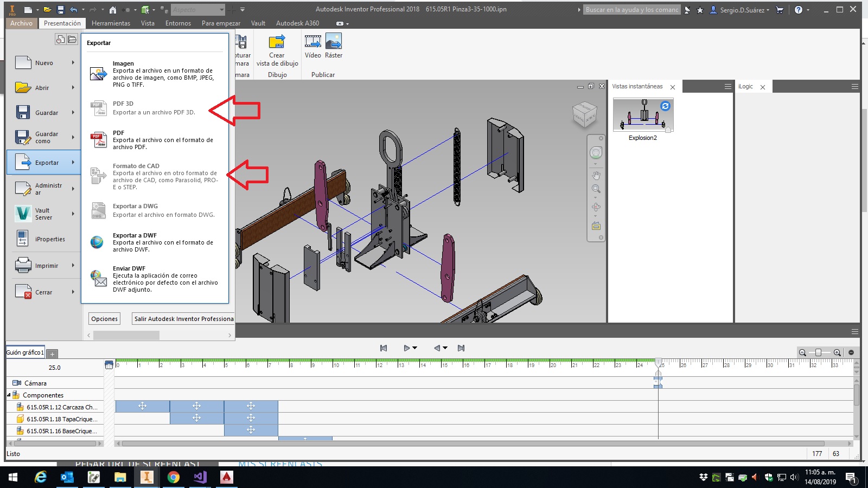The width and height of the screenshot is (868, 488).
Task: Open the Play dropdown in playback controls
Action: 416,348
